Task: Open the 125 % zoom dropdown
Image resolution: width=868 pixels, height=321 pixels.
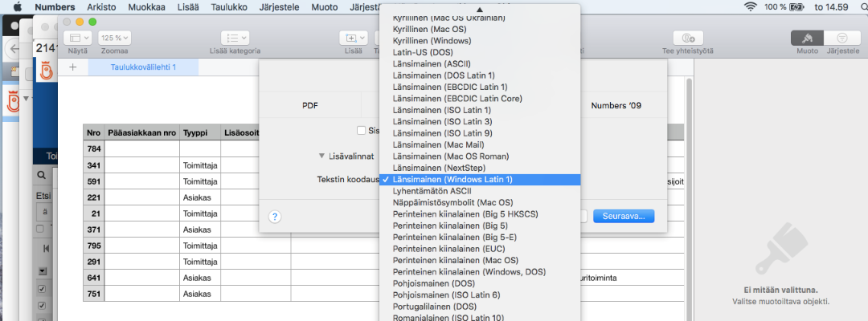Action: point(115,38)
